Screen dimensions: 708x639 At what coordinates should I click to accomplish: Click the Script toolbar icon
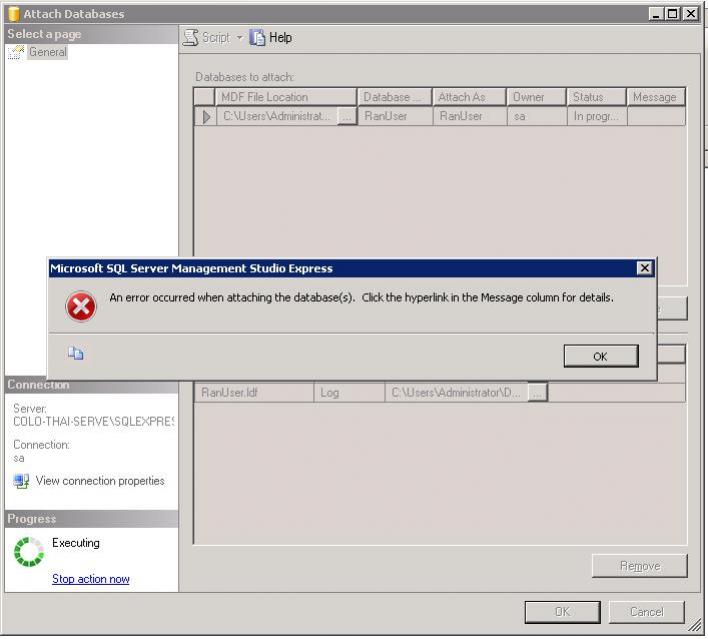[191, 37]
